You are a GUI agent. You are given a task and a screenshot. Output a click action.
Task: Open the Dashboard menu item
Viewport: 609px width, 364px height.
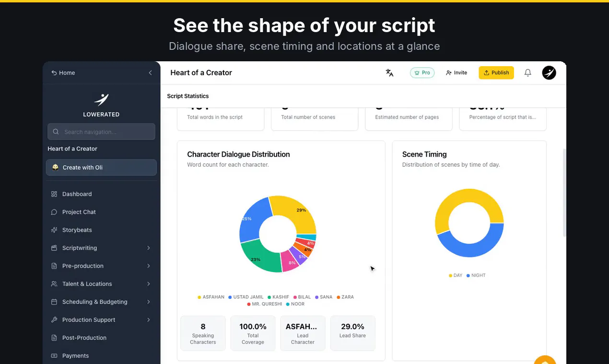(x=101, y=194)
